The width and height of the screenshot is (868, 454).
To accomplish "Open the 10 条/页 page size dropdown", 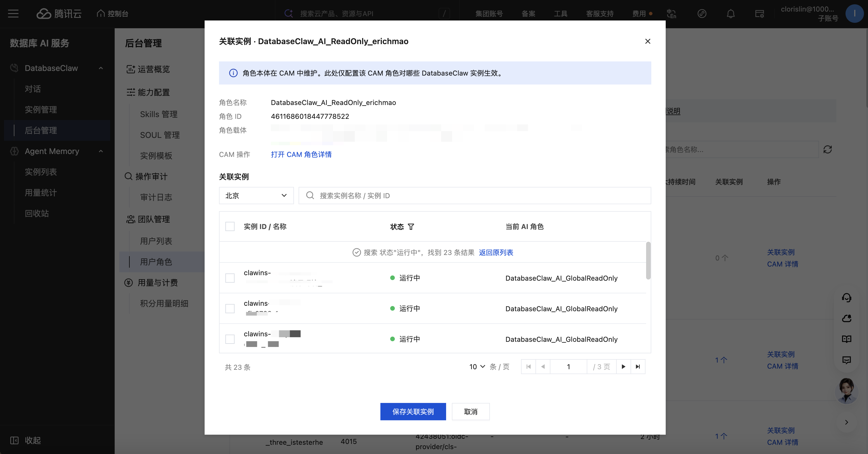I will pyautogui.click(x=477, y=367).
